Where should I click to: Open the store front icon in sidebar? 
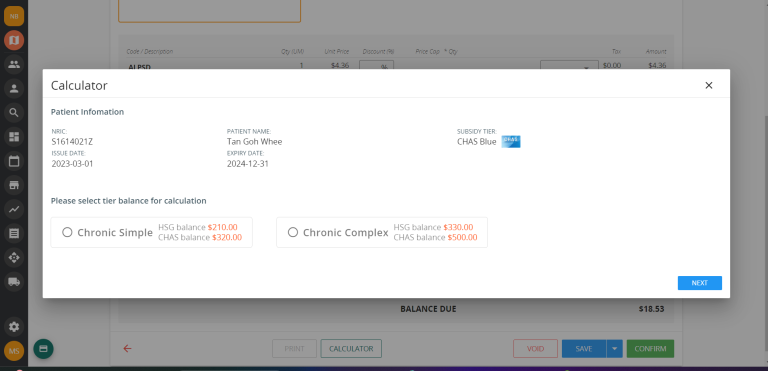[x=14, y=185]
